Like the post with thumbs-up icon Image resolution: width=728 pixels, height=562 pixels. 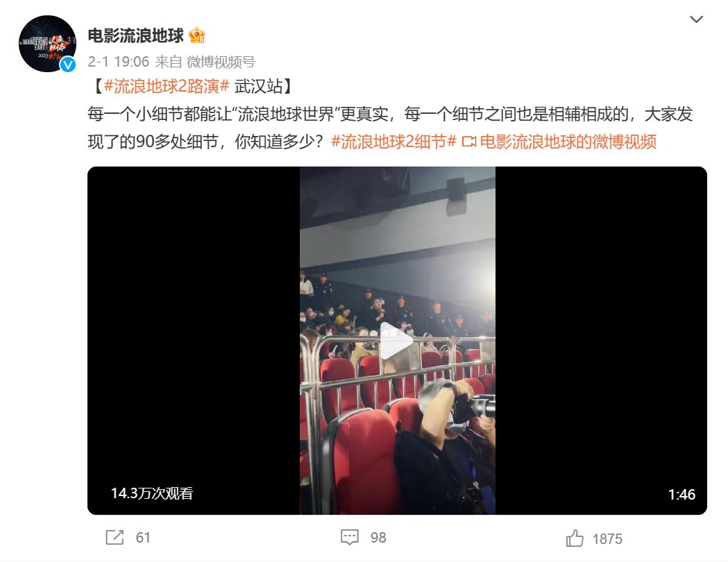(x=575, y=538)
